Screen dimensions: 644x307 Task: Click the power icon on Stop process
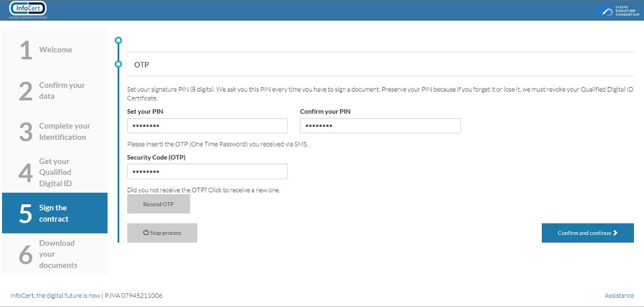pyautogui.click(x=146, y=233)
